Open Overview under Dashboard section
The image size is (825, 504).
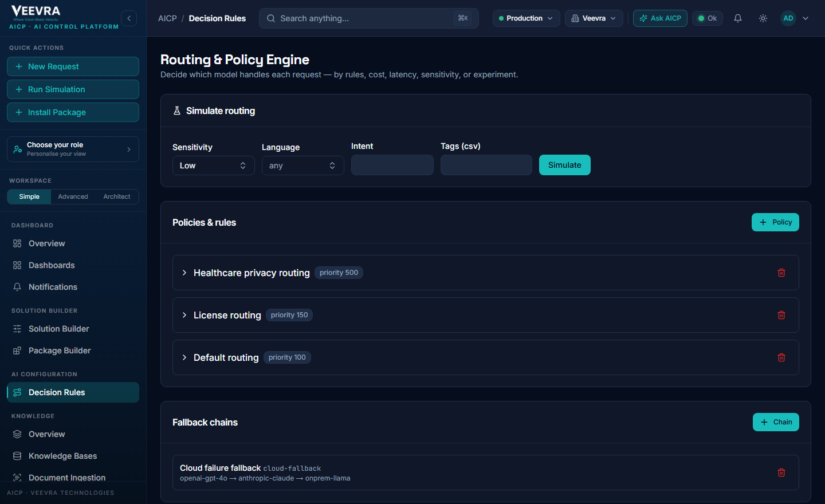73,243
